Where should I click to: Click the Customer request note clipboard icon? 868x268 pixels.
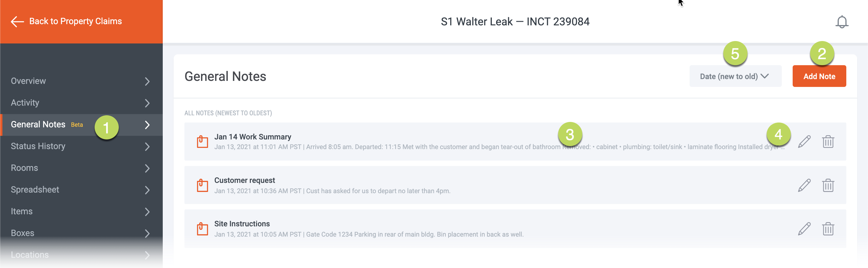pos(202,185)
